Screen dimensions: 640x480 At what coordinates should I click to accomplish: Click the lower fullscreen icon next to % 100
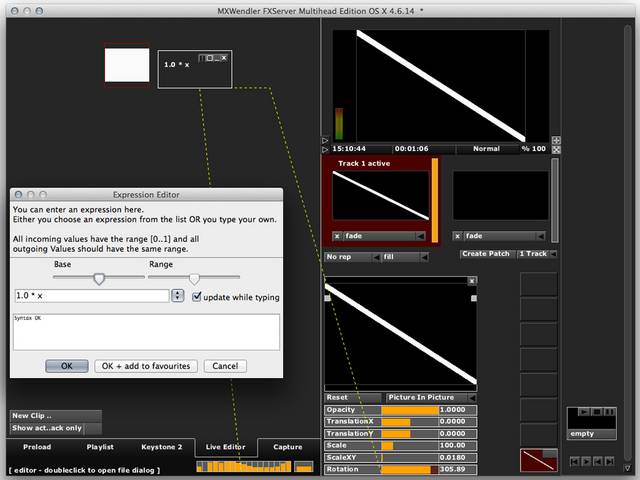pos(556,149)
